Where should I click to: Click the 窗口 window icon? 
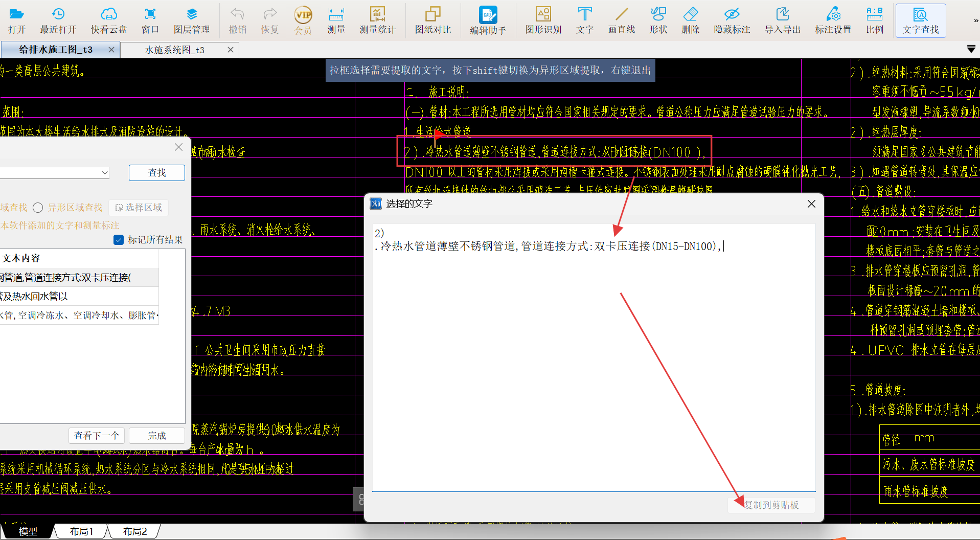(150, 20)
